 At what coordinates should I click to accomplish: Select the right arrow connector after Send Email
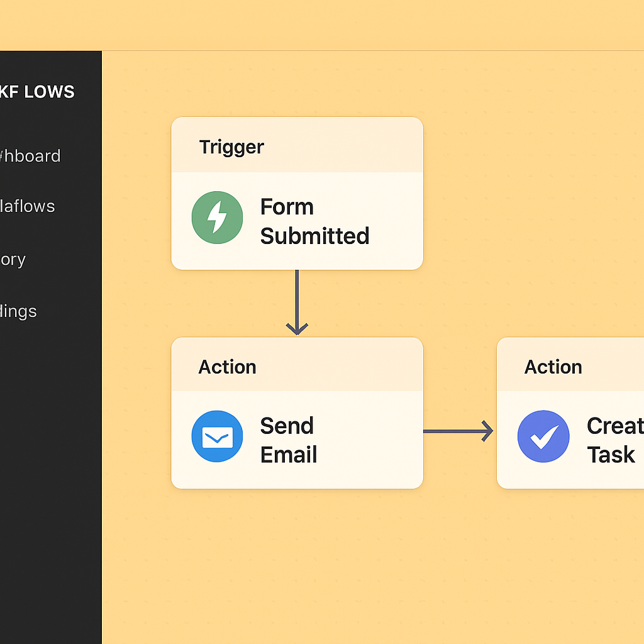[x=458, y=431]
